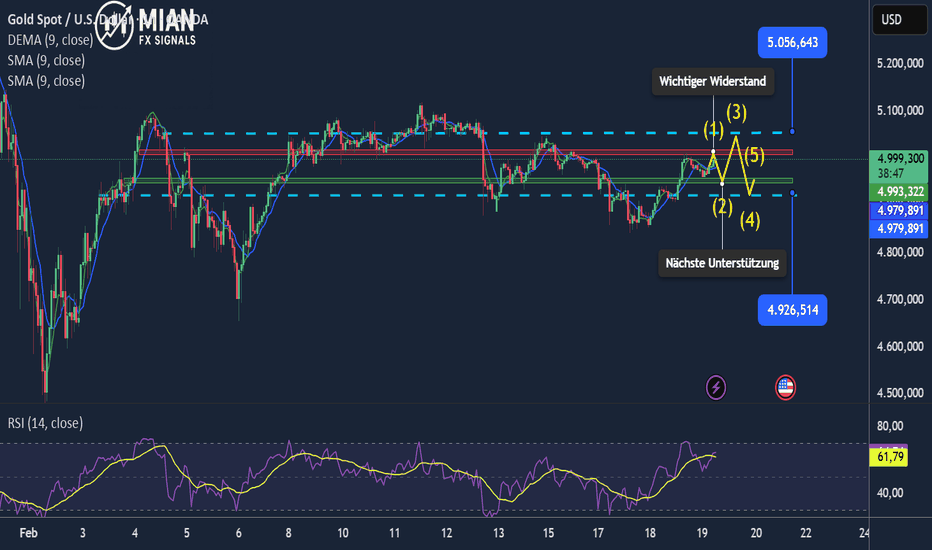Click the 5.100,000 price axis label
This screenshot has width=932, height=550.
point(900,110)
